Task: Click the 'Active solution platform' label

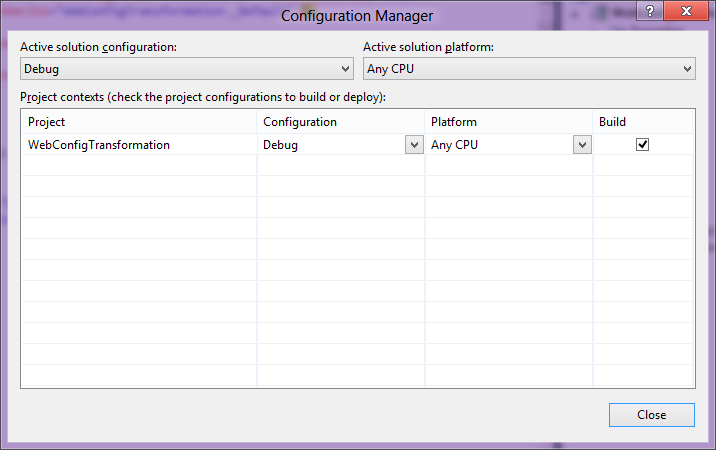Action: [428, 47]
